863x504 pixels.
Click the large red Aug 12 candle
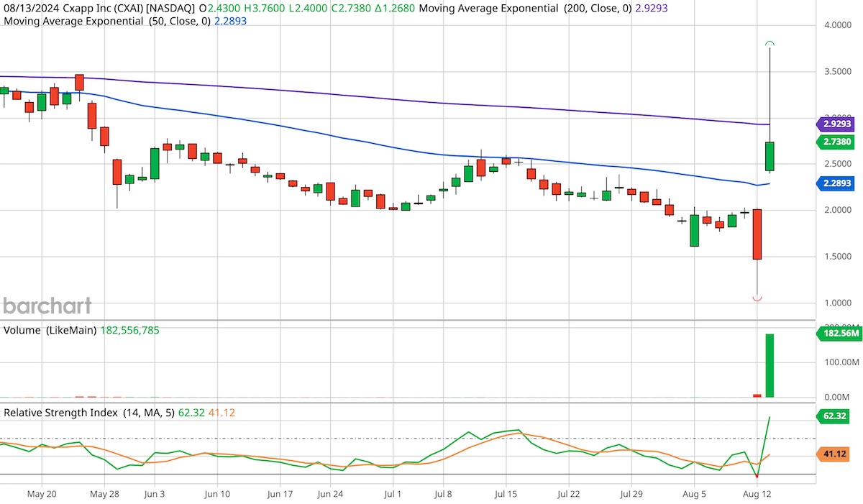(x=756, y=234)
